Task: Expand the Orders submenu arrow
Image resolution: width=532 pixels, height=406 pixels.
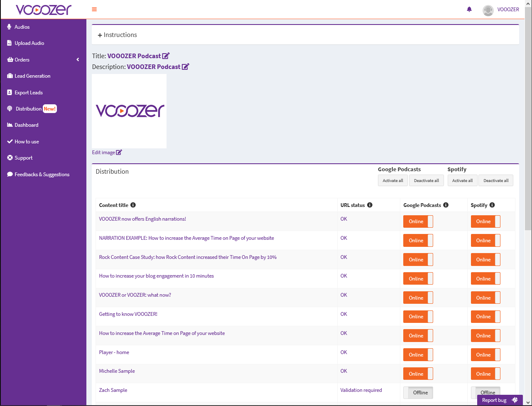Action: [x=78, y=60]
